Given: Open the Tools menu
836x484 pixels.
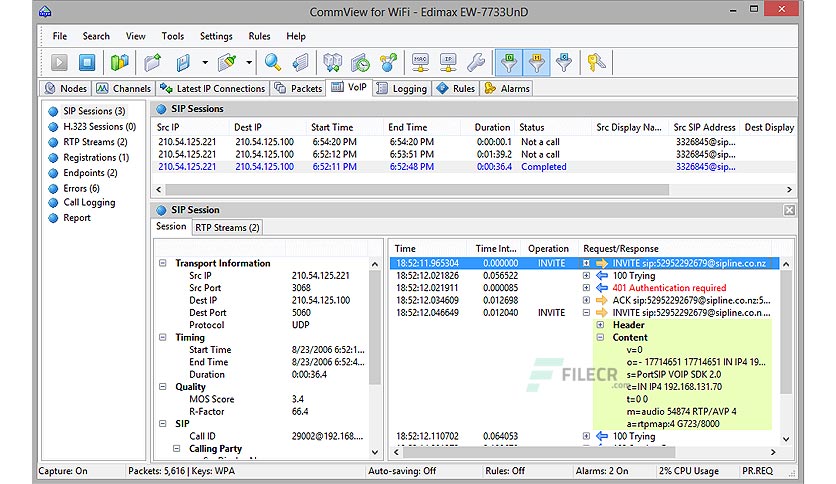Looking at the screenshot, I should [x=173, y=36].
